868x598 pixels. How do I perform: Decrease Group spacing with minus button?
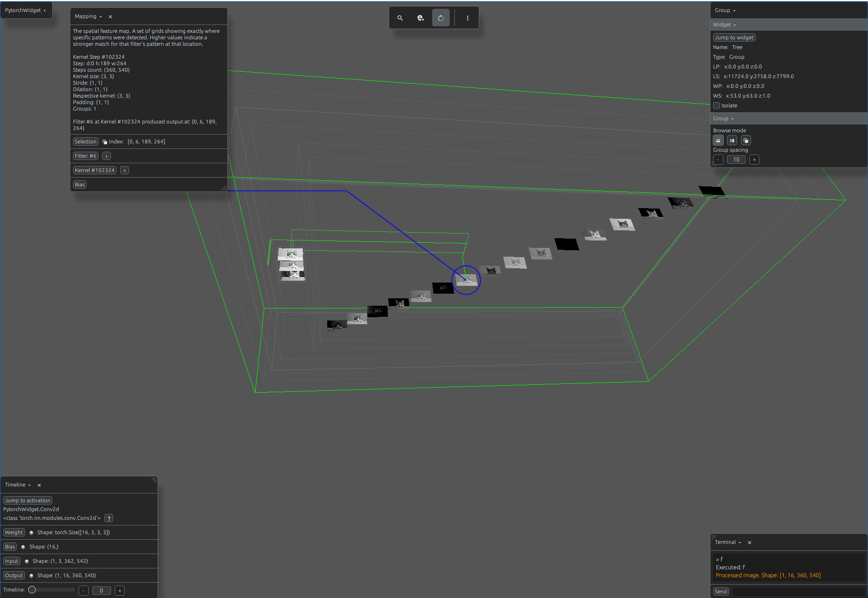718,160
